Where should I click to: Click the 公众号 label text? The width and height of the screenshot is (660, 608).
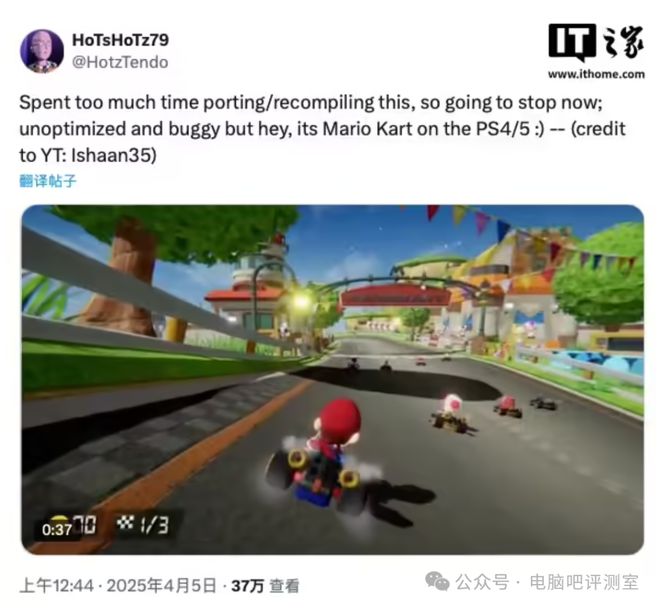pyautogui.click(x=482, y=582)
